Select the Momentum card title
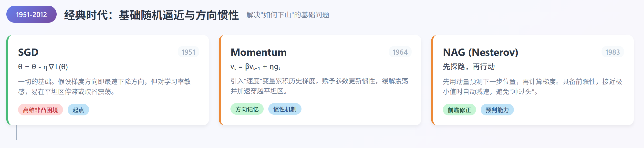The width and height of the screenshot is (644, 148). point(259,52)
